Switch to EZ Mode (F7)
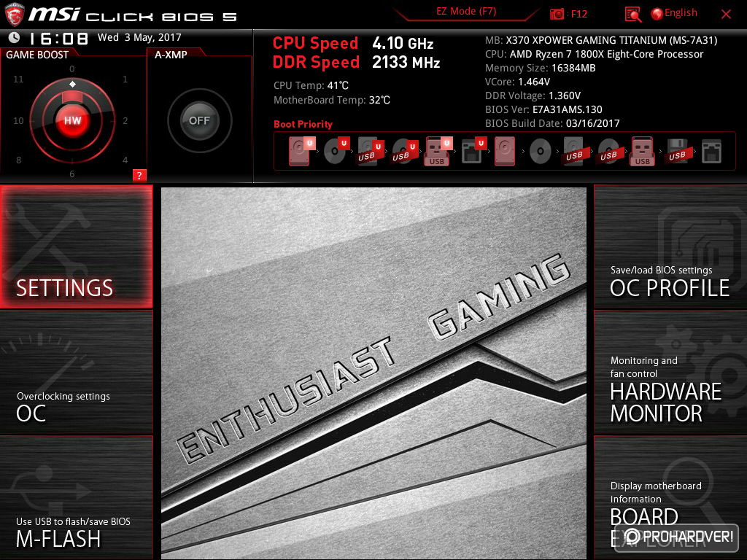The width and height of the screenshot is (747, 560). [466, 12]
